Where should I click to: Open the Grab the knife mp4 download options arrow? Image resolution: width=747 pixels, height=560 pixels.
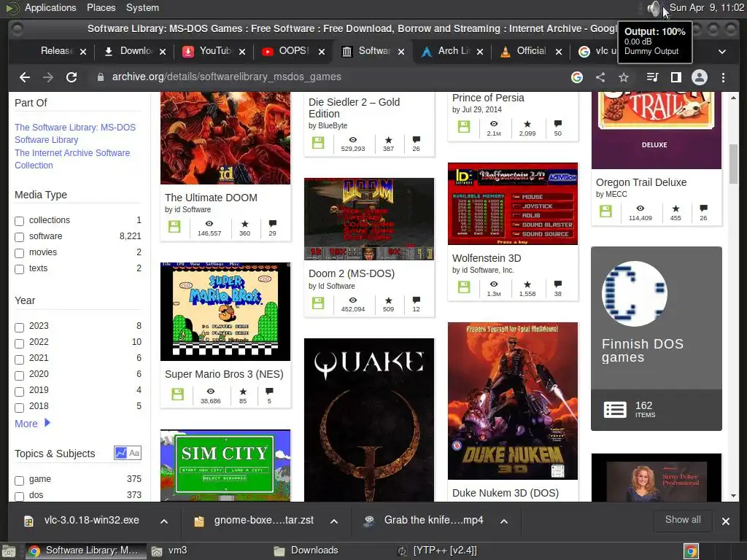point(503,521)
